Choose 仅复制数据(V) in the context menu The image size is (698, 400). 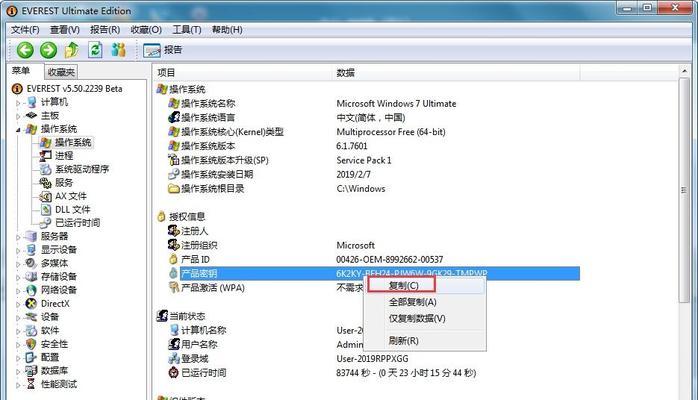point(417,319)
